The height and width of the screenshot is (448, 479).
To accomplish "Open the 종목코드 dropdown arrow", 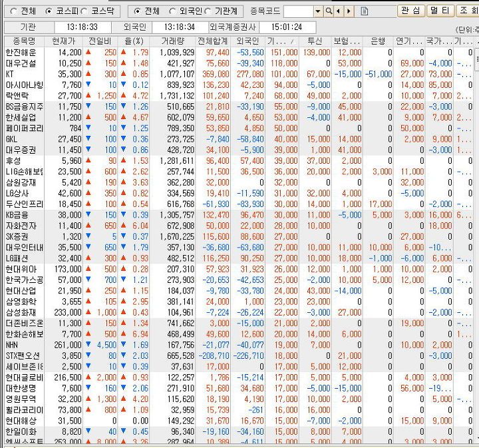I will pos(318,11).
